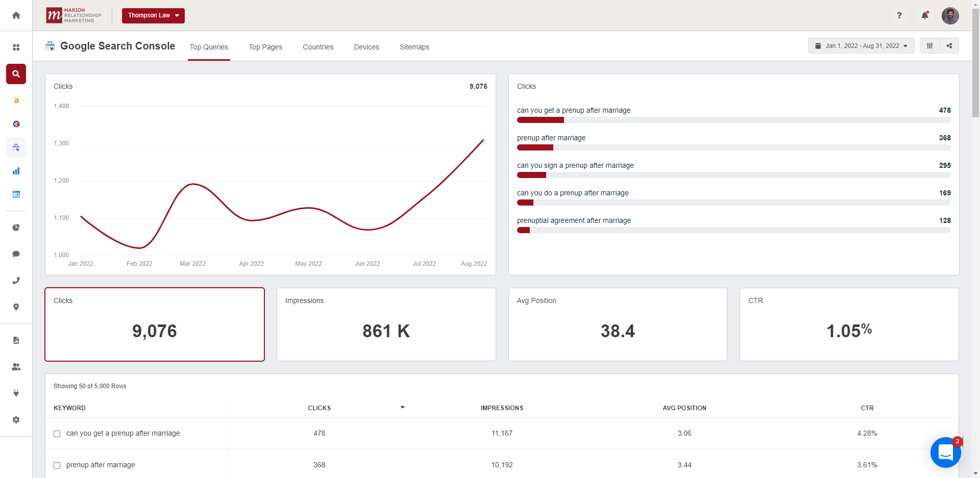Go to the home icon in sidebar
This screenshot has width=980, height=478.
[16, 15]
